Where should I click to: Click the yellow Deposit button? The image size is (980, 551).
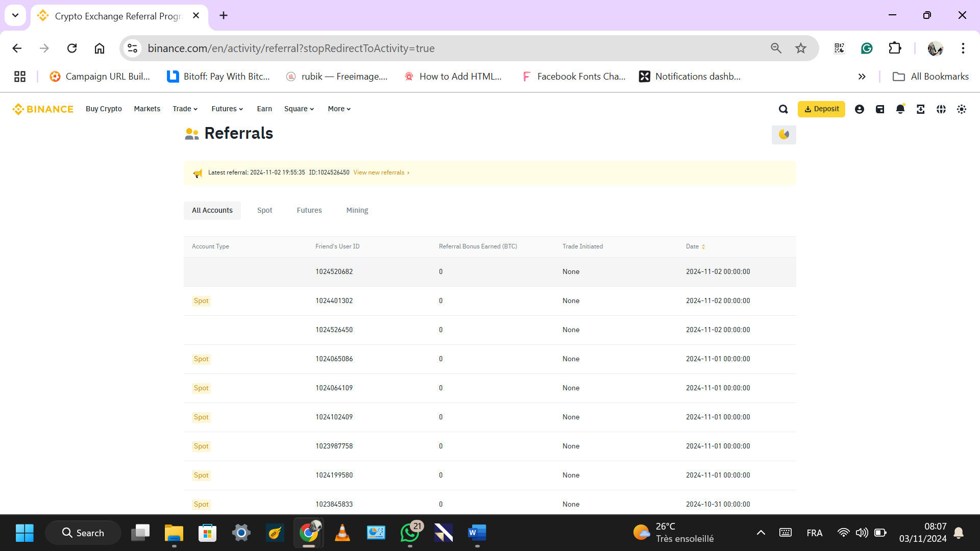pyautogui.click(x=821, y=109)
